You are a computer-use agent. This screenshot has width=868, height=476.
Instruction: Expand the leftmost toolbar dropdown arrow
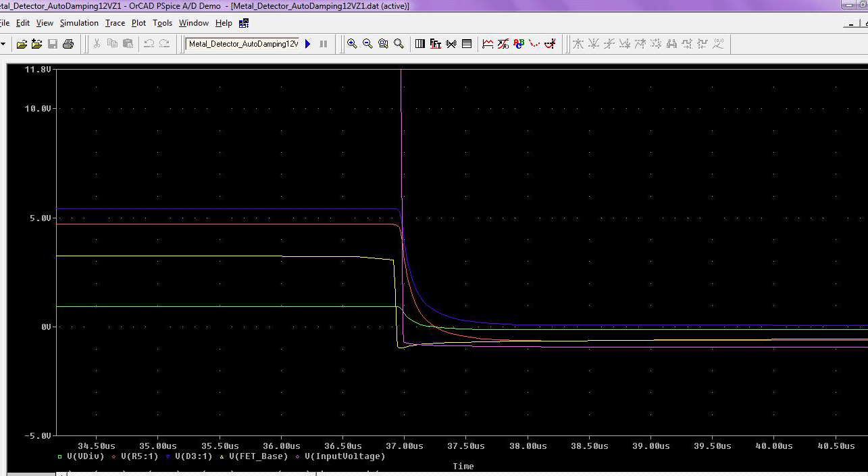tap(3, 44)
